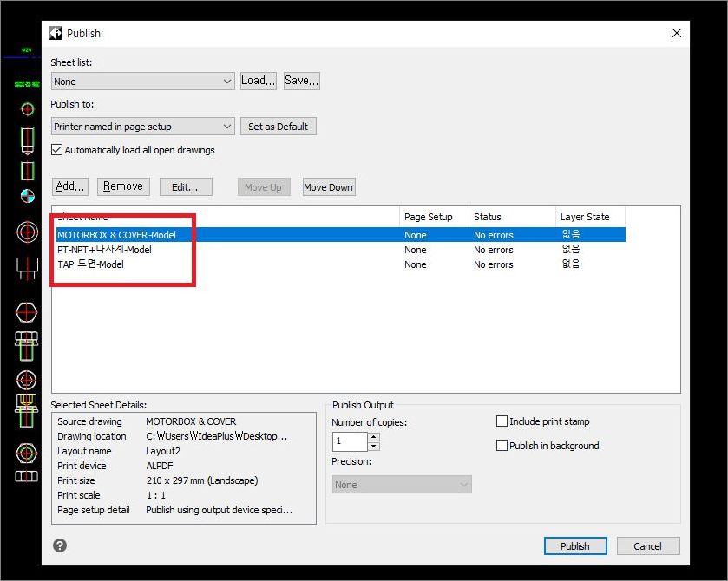Screen dimensions: 728x581
Task: Click the help question mark icon
Action: coord(60,545)
